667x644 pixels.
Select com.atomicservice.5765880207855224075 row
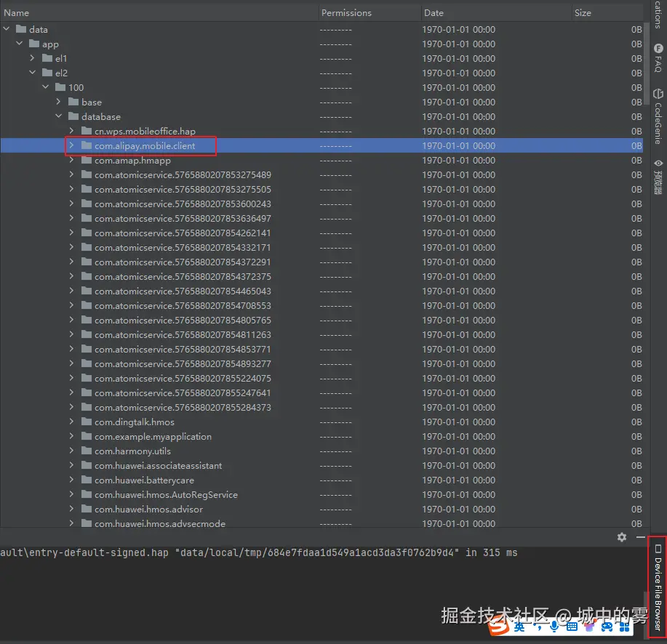click(321, 378)
